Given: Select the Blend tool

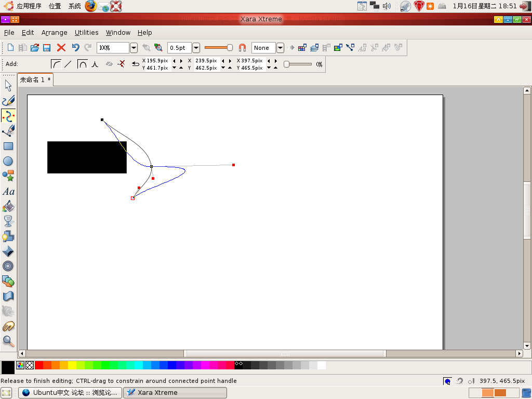Looking at the screenshot, I should (x=8, y=281).
